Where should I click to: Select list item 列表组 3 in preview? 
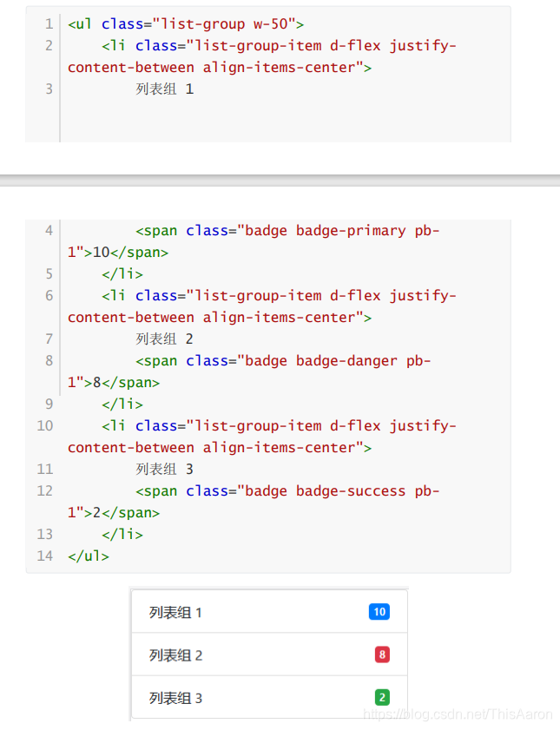pyautogui.click(x=269, y=697)
